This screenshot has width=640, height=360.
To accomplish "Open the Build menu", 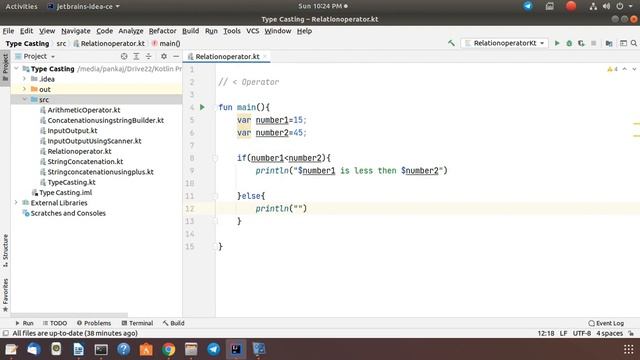I will tap(190, 31).
